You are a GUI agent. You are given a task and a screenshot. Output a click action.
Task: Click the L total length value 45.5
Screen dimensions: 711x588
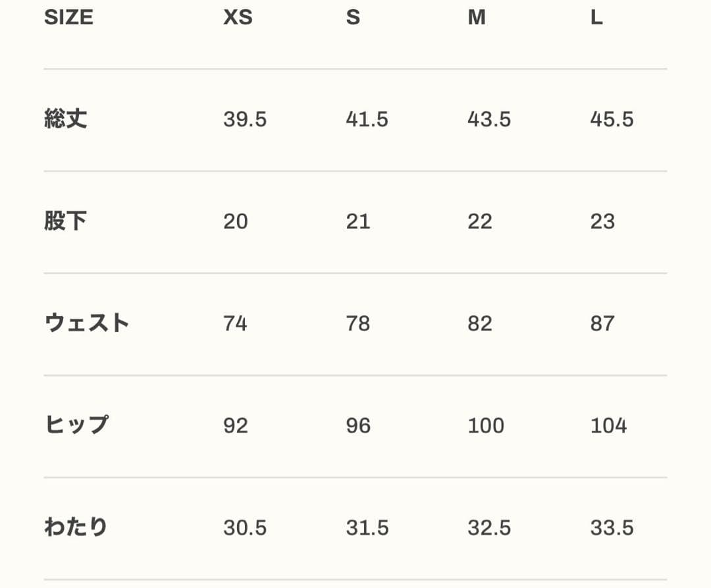612,119
